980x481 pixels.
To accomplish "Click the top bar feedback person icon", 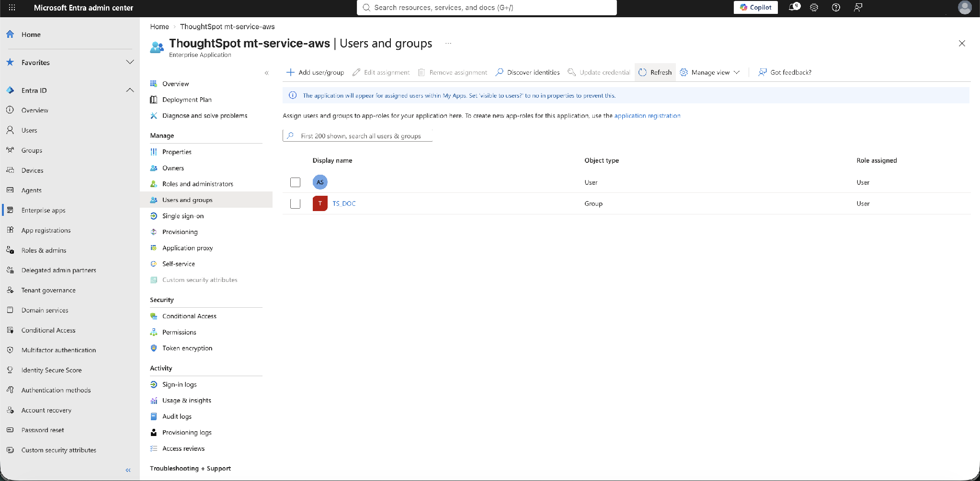I will click(x=858, y=7).
